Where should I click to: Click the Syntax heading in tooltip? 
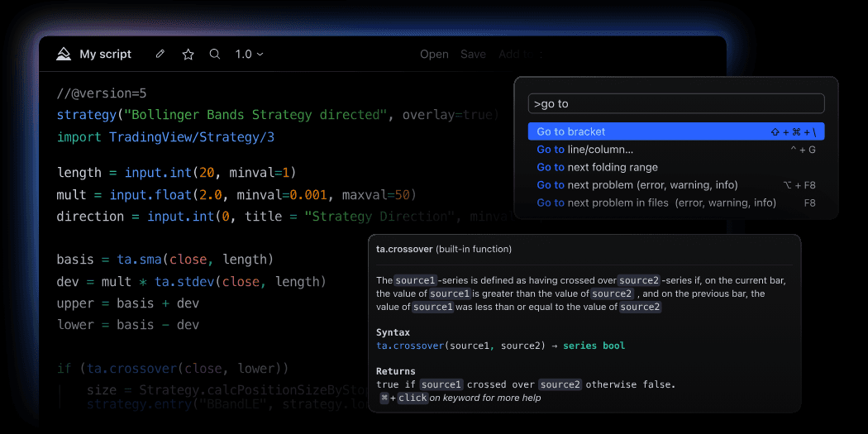click(393, 332)
